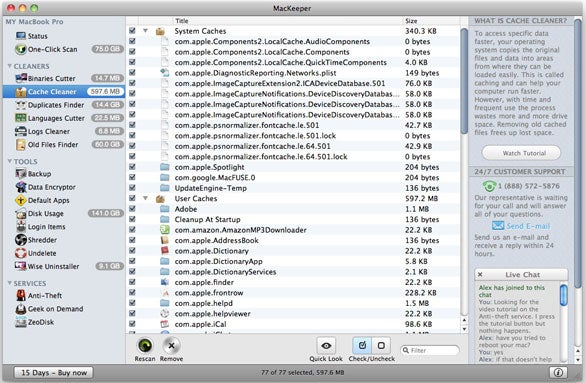Image resolution: width=586 pixels, height=383 pixels.
Task: Open the Shredder tool icon
Action: point(21,240)
